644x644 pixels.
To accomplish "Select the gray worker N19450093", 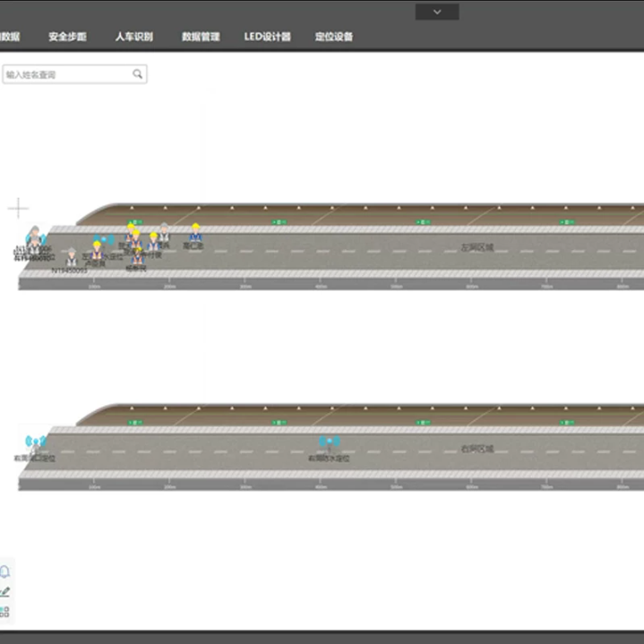I will (71, 258).
